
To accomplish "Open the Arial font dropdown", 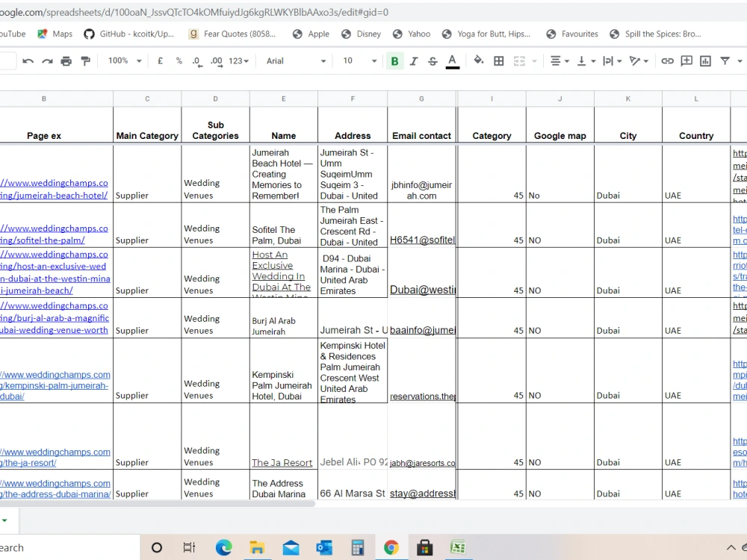I will pyautogui.click(x=296, y=61).
